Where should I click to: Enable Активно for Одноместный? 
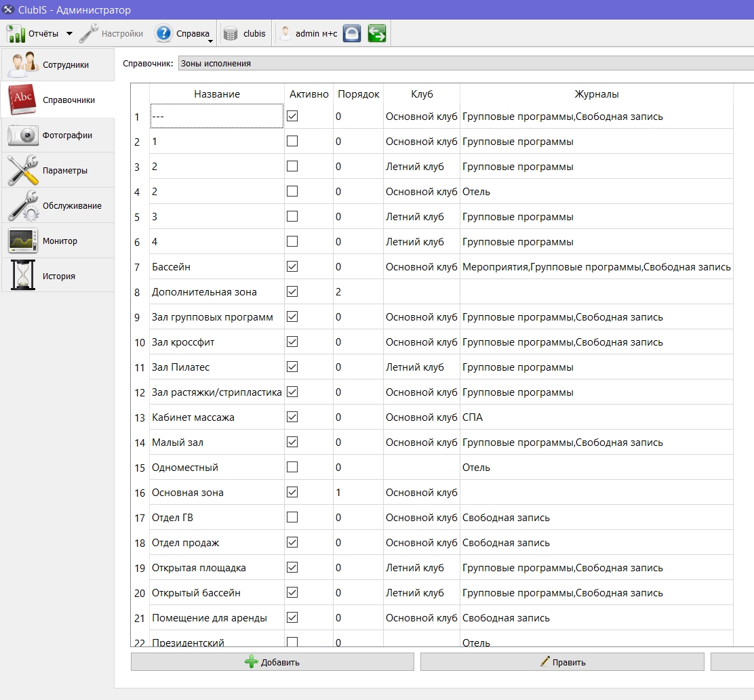coord(292,467)
